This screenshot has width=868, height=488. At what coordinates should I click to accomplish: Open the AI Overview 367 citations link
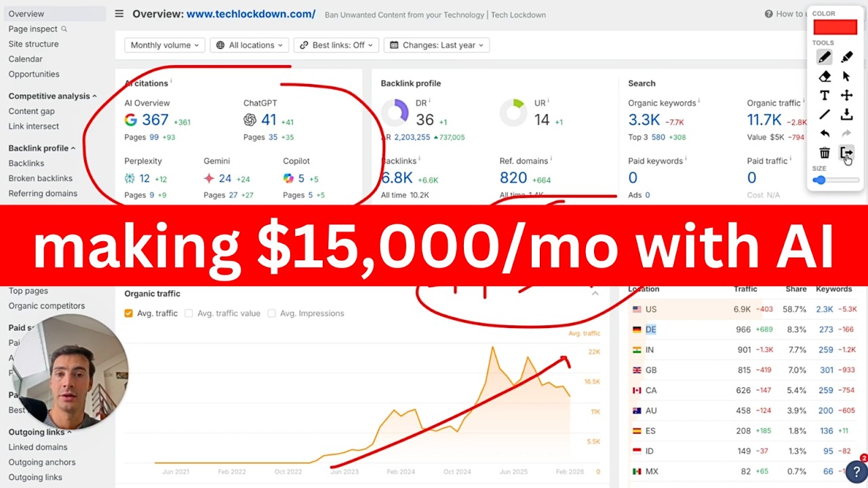[155, 120]
